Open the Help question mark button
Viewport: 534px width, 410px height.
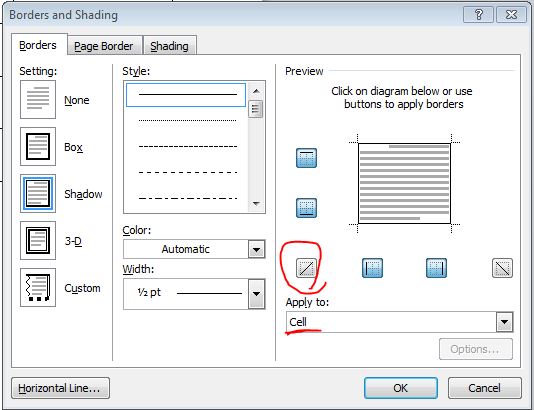(478, 15)
